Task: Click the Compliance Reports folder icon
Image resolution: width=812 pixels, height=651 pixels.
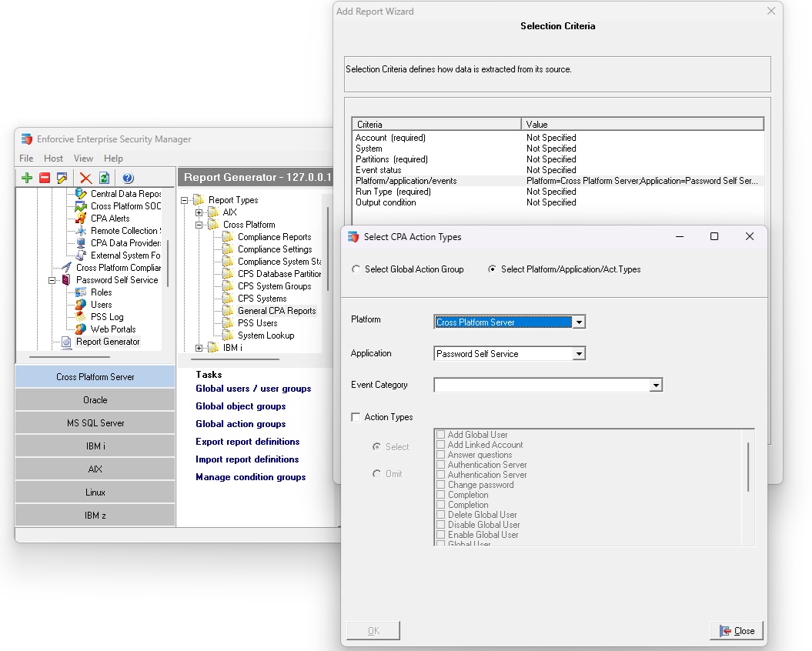Action: pos(228,237)
